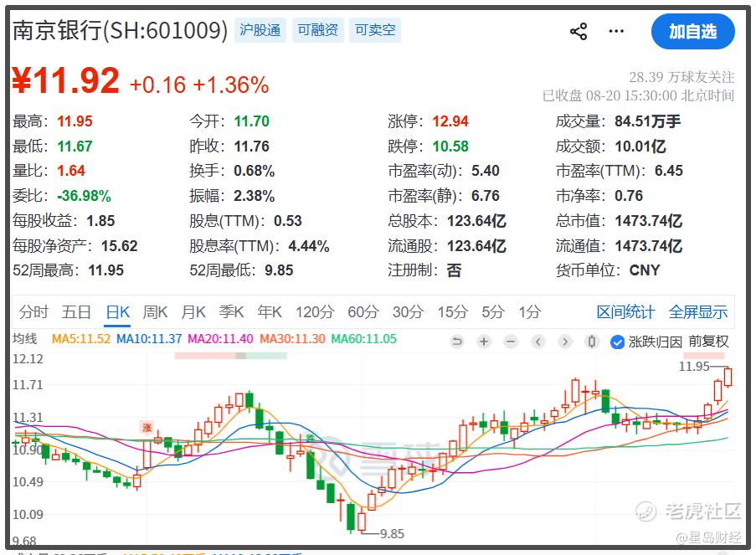Click the 委比 value -36.98%
756x555 pixels.
tap(84, 196)
